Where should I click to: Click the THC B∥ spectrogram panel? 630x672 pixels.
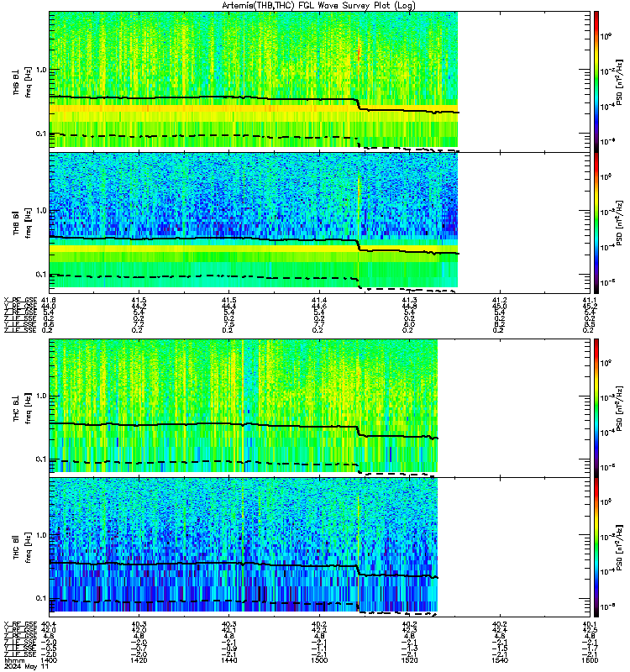[320, 548]
